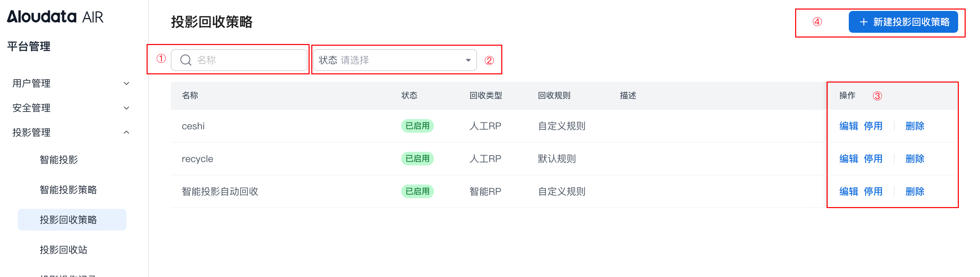Click the search magnifier icon
The height and width of the screenshot is (277, 980).
[186, 60]
